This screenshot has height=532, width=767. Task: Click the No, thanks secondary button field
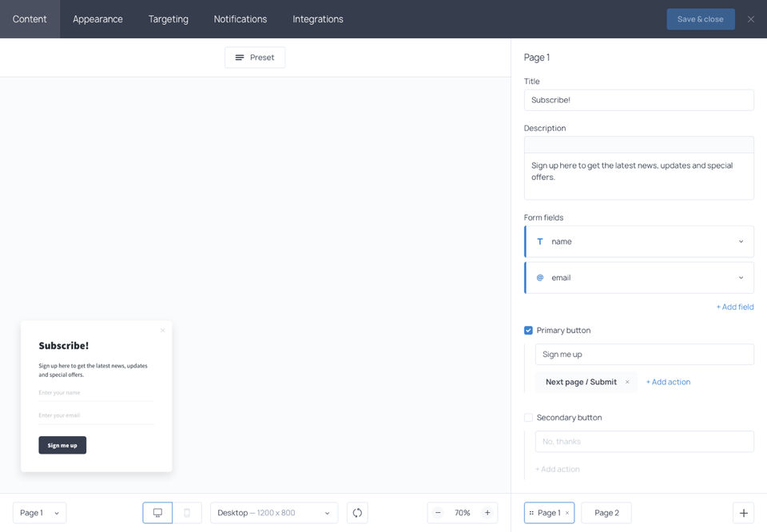[x=644, y=442]
